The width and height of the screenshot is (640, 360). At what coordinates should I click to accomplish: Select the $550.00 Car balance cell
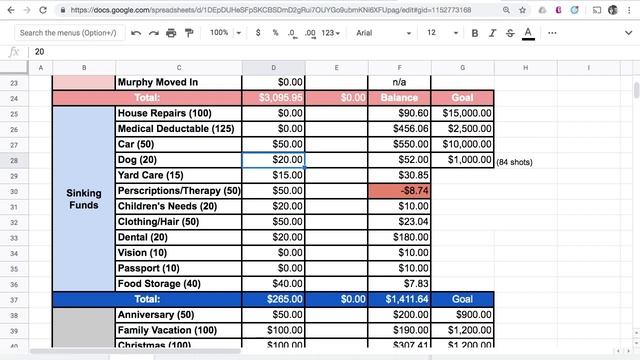[x=399, y=144]
